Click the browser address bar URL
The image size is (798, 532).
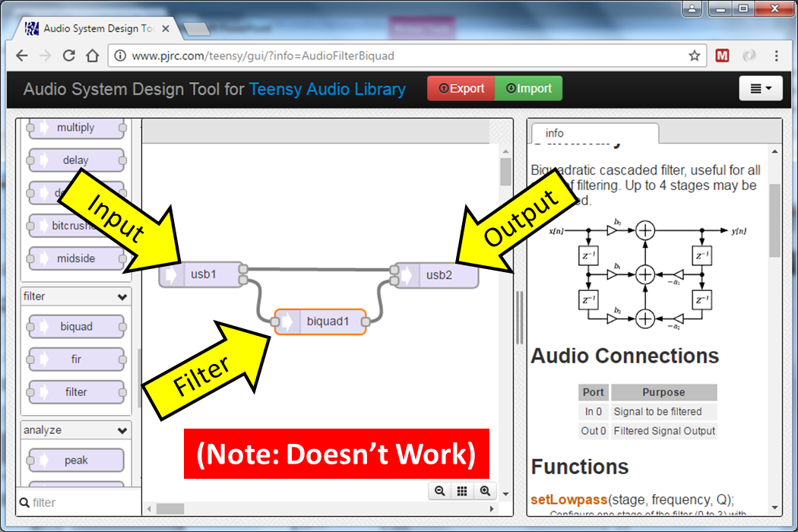[263, 55]
